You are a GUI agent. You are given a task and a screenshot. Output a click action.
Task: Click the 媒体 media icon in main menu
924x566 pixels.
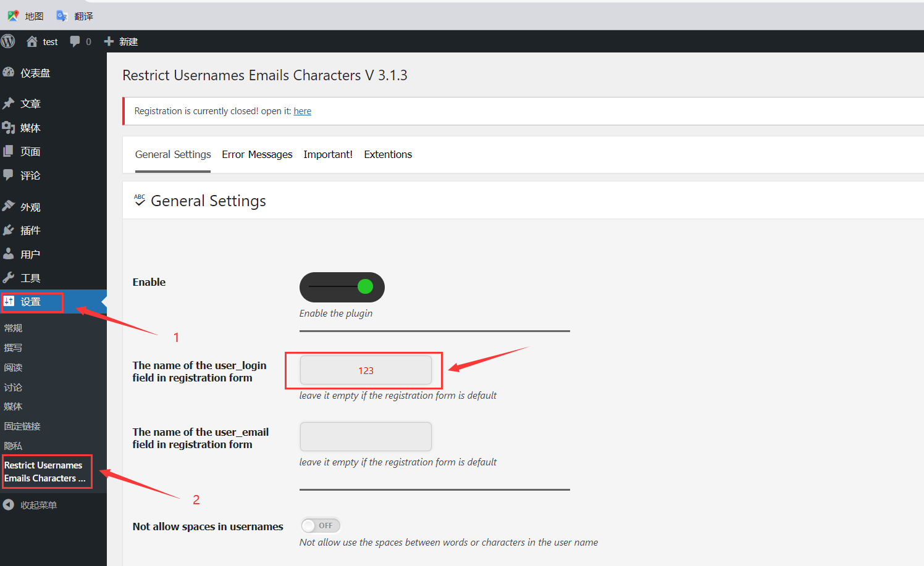[x=9, y=128]
